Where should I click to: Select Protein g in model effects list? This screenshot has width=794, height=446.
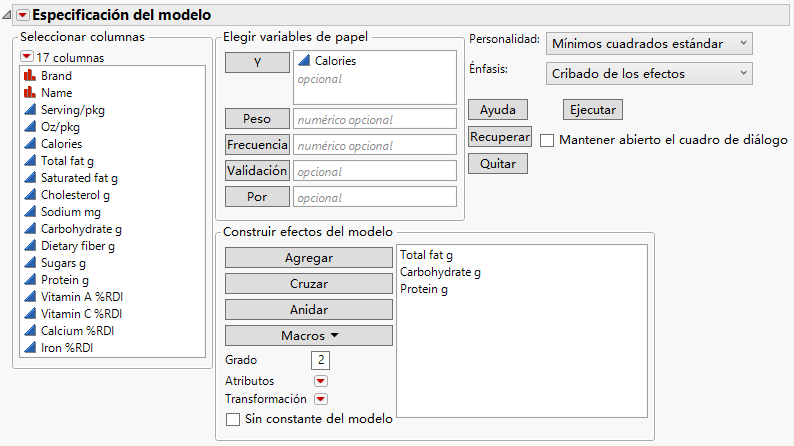point(424,289)
